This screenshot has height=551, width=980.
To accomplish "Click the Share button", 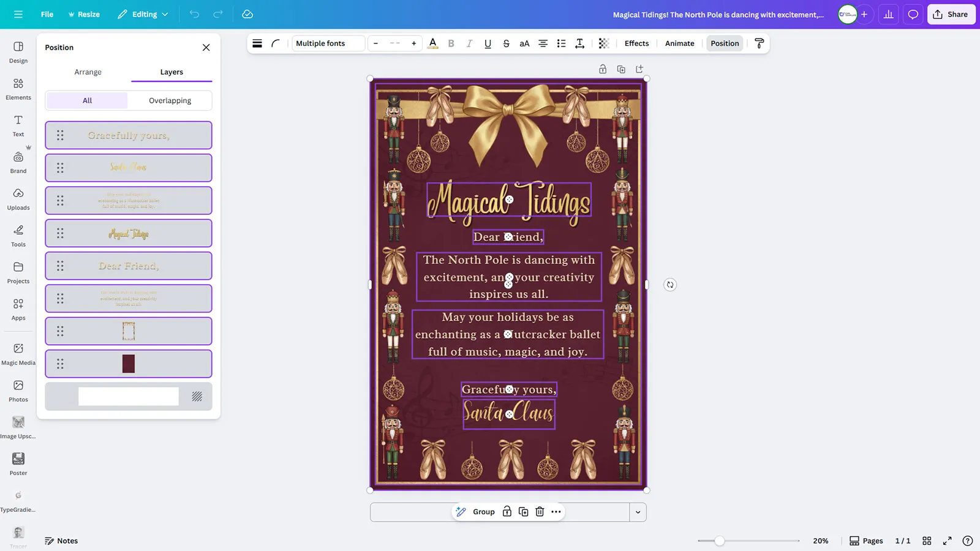I will pyautogui.click(x=951, y=14).
